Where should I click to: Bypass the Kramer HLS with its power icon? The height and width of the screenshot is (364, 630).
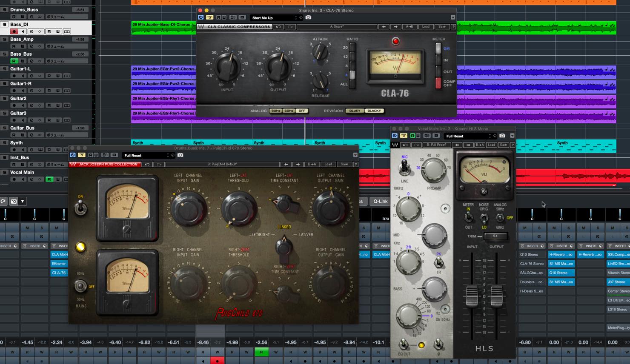pyautogui.click(x=395, y=136)
